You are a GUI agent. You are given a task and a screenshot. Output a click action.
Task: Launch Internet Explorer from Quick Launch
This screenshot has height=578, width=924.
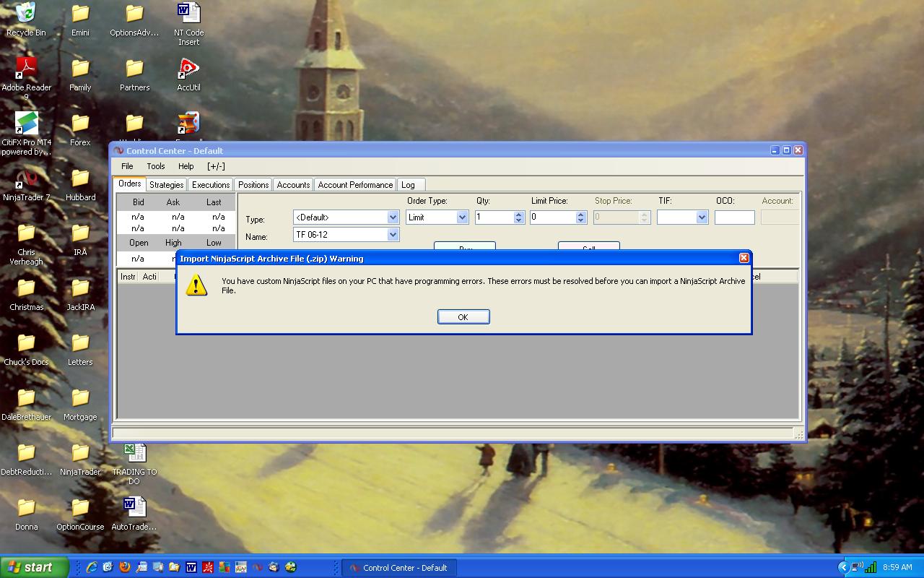click(92, 567)
